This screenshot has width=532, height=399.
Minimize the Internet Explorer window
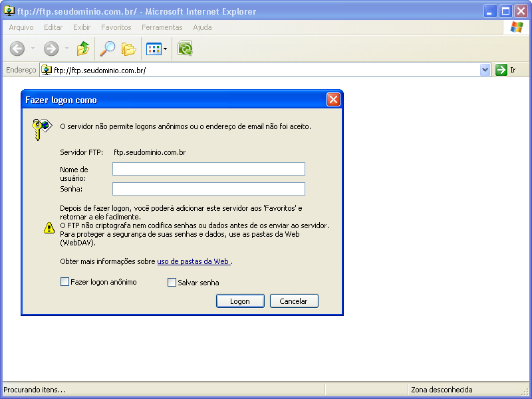tap(489, 11)
